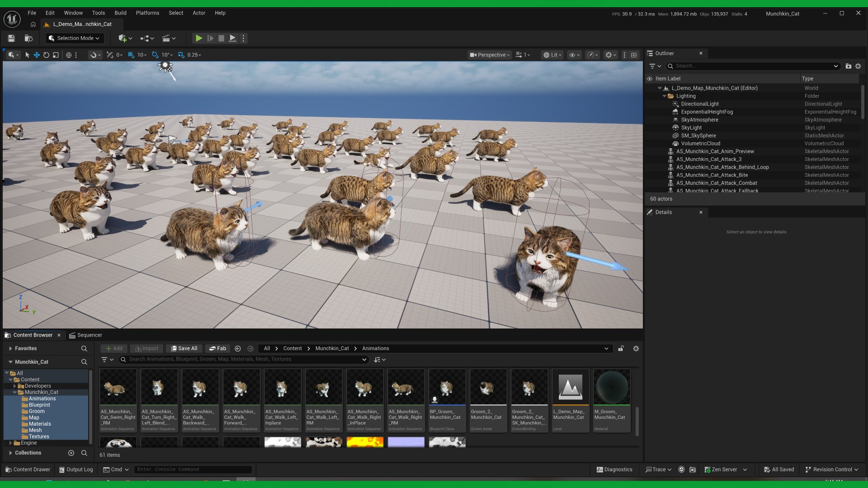Toggle grid snapping icon next to 10
868x488 pixels.
click(131, 55)
